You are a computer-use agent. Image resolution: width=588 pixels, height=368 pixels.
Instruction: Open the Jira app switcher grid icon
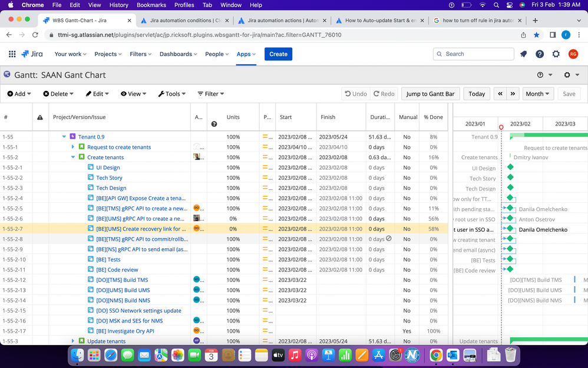click(x=12, y=54)
